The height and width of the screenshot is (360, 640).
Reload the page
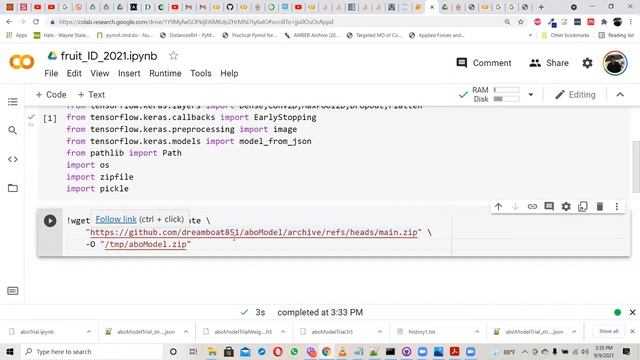pos(36,22)
